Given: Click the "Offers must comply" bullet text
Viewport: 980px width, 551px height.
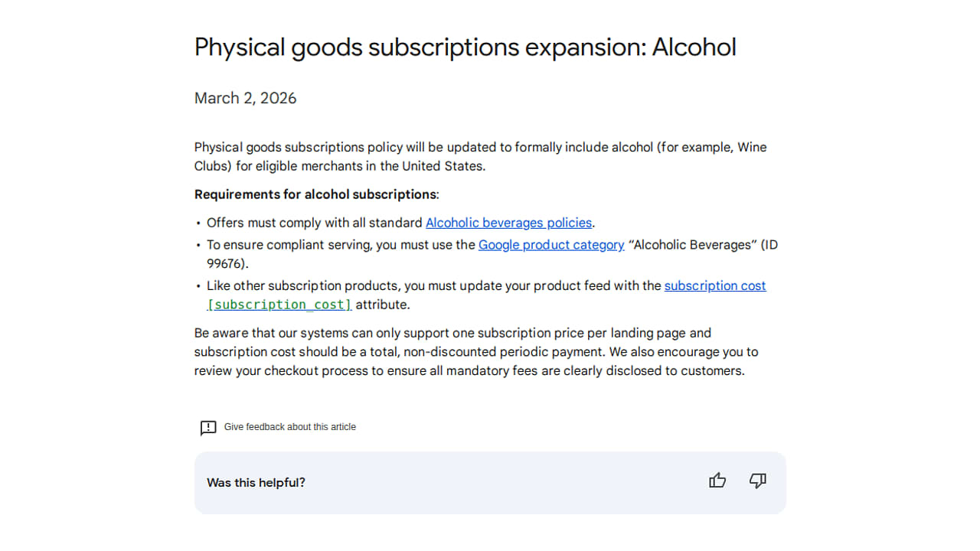Looking at the screenshot, I should 314,223.
